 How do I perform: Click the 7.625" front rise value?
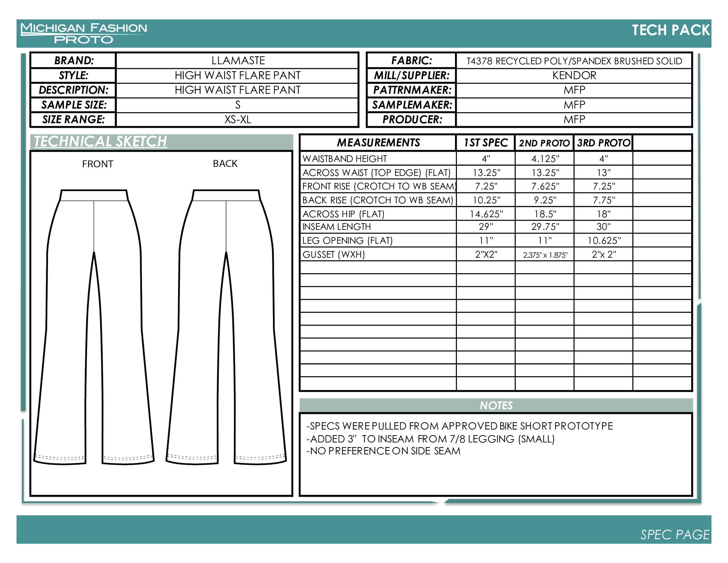click(545, 186)
